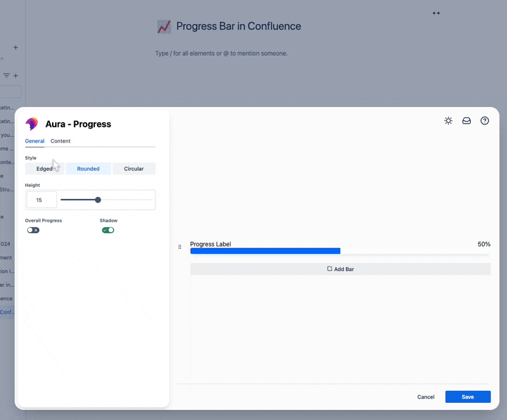Click the drag handle beside Progress Label

coord(180,247)
